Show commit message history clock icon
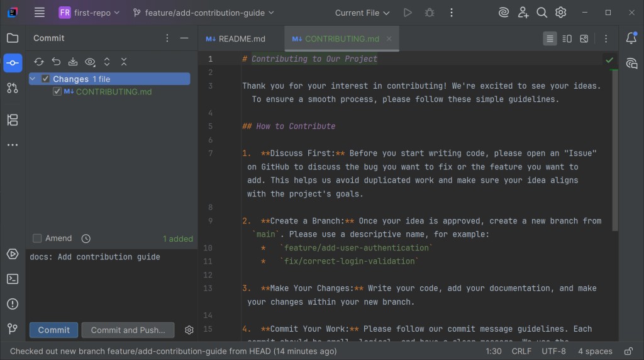644x360 pixels. coord(86,239)
